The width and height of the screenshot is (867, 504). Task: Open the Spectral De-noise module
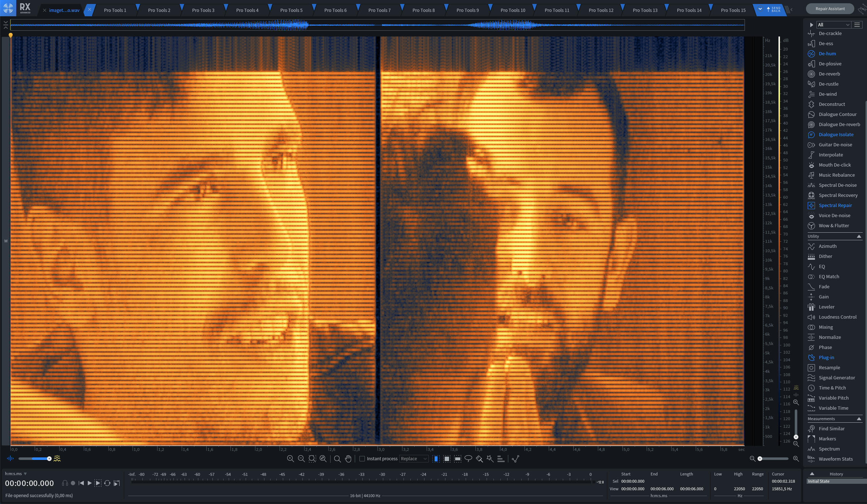tap(837, 185)
